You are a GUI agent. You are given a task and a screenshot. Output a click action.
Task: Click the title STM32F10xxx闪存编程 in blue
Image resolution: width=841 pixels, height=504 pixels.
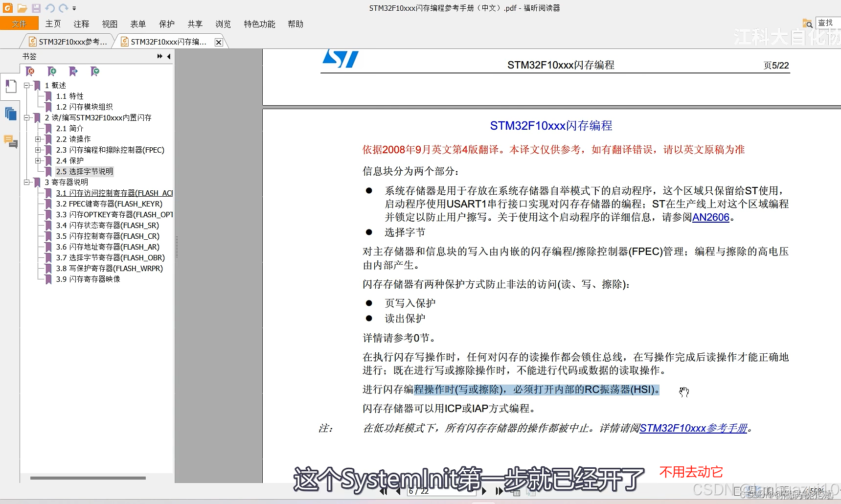point(551,126)
